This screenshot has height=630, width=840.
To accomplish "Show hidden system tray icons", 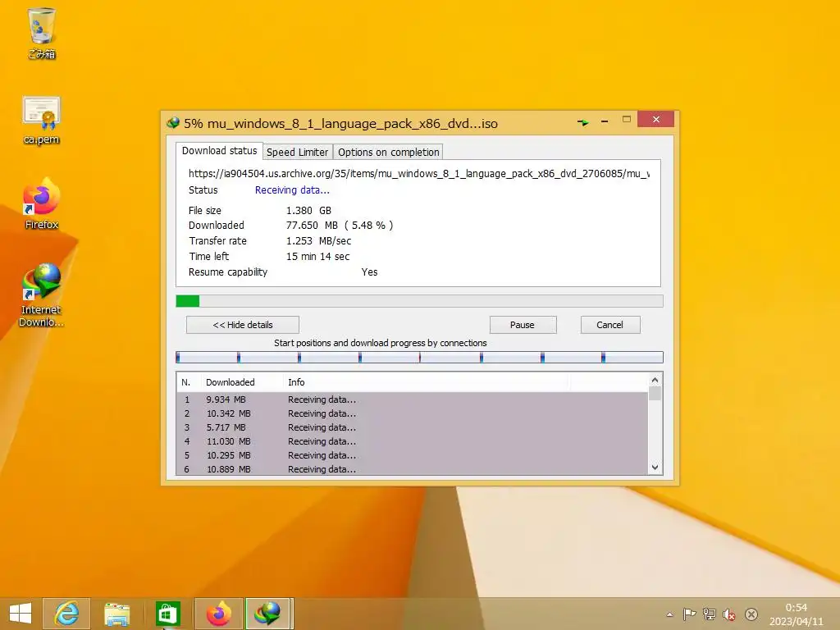I will pos(669,614).
